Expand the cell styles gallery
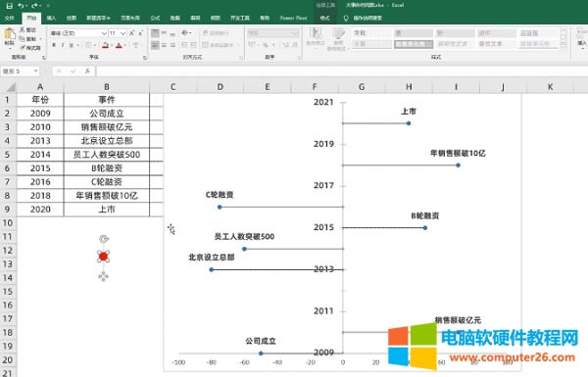 pyautogui.click(x=563, y=47)
